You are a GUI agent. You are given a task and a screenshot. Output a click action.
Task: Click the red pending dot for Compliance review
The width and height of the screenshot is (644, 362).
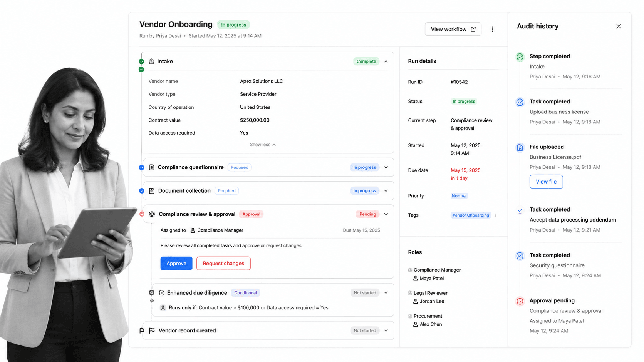click(142, 214)
